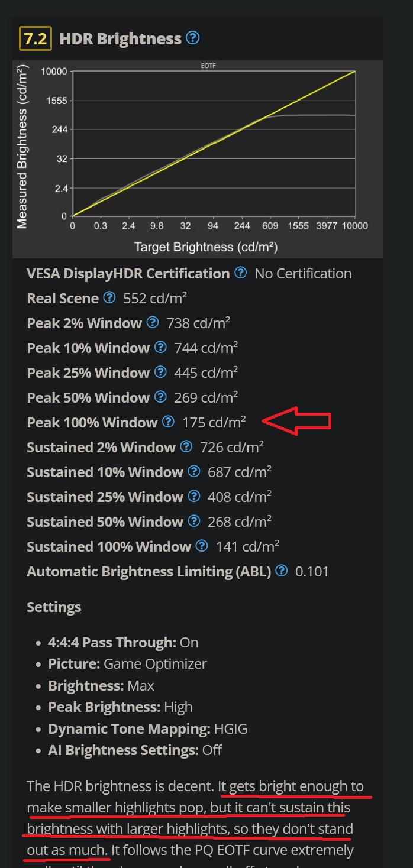Click the Sustained 50% Window question mark
Screen dimensions: 413x868
click(x=193, y=522)
